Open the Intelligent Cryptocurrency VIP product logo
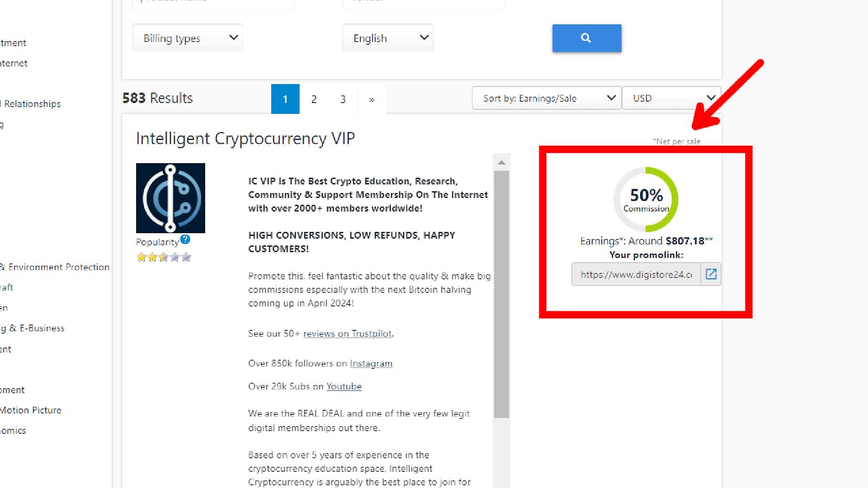868x488 pixels. point(170,198)
